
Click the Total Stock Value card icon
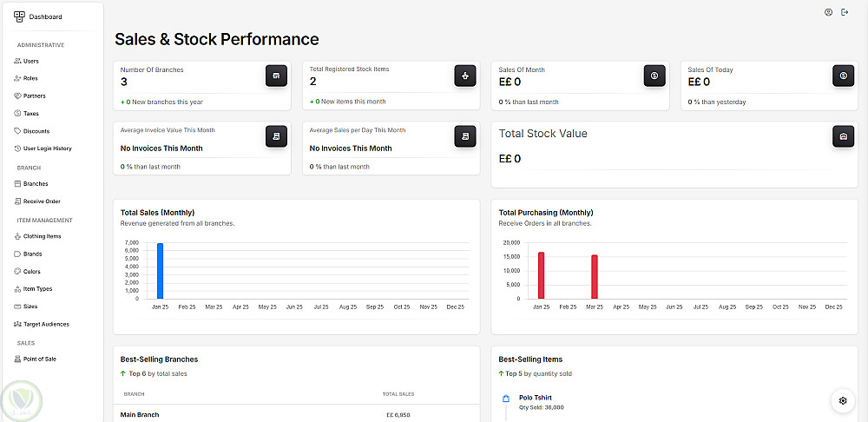(x=844, y=136)
